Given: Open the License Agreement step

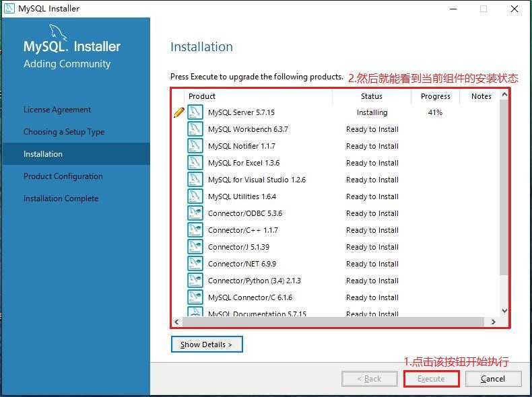Looking at the screenshot, I should point(57,110).
